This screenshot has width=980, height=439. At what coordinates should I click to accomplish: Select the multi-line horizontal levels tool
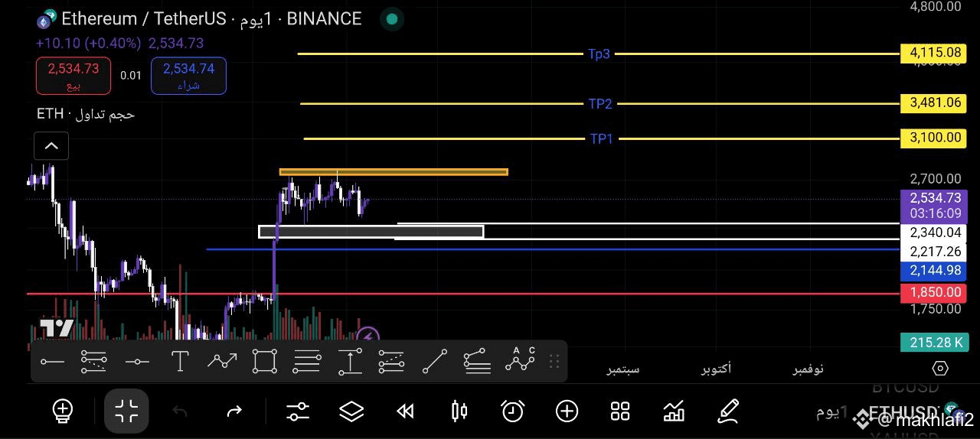pos(307,361)
